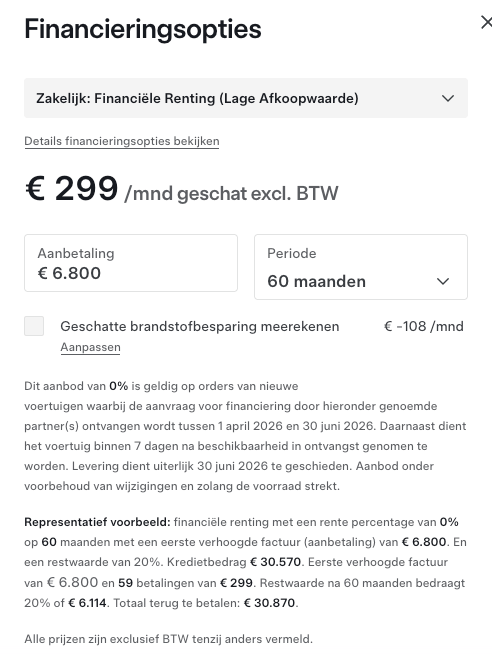
Task: Enable the Geschatte brandstofbesparing meerekenen checkbox
Action: pos(34,326)
